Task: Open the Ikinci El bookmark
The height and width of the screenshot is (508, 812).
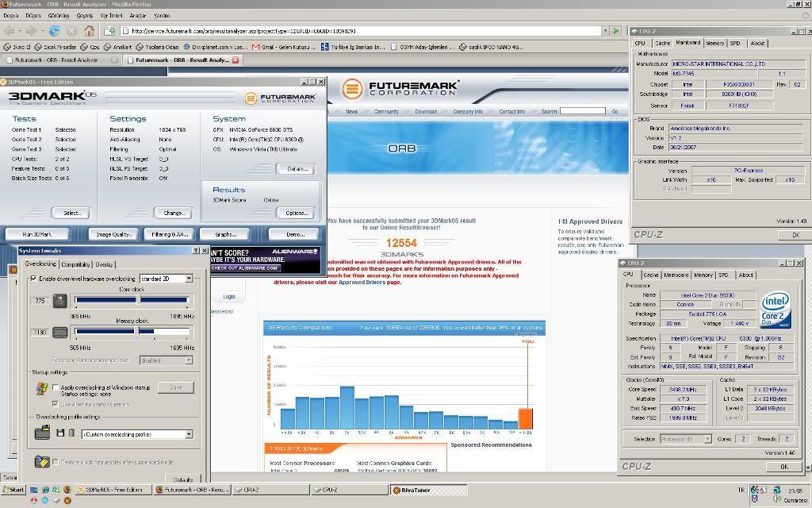Action: [x=17, y=47]
